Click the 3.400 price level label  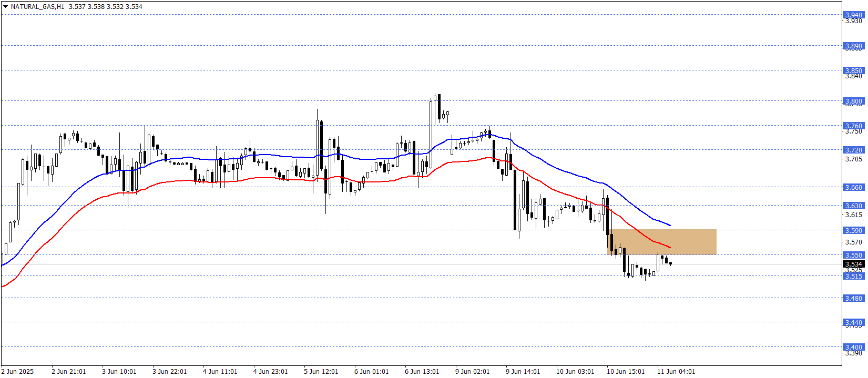(x=854, y=348)
